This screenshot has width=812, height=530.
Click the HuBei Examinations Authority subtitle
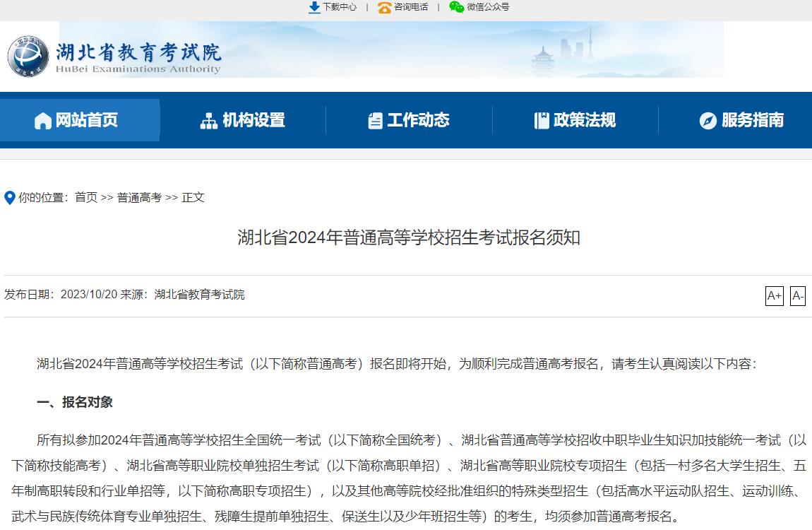[x=138, y=69]
